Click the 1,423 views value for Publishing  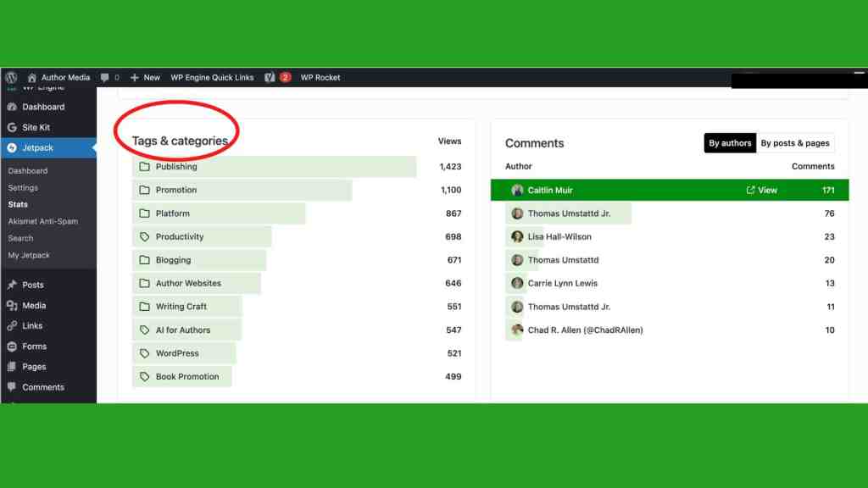click(450, 167)
